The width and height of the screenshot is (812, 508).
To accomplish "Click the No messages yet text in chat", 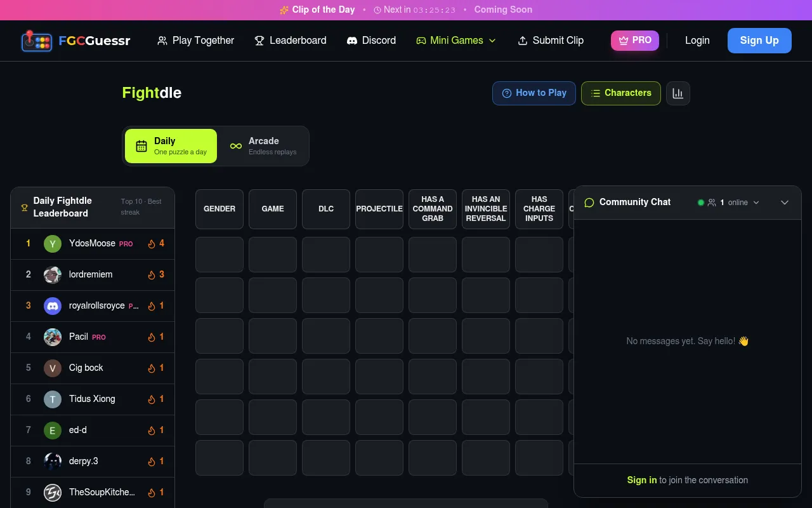I will tap(688, 342).
